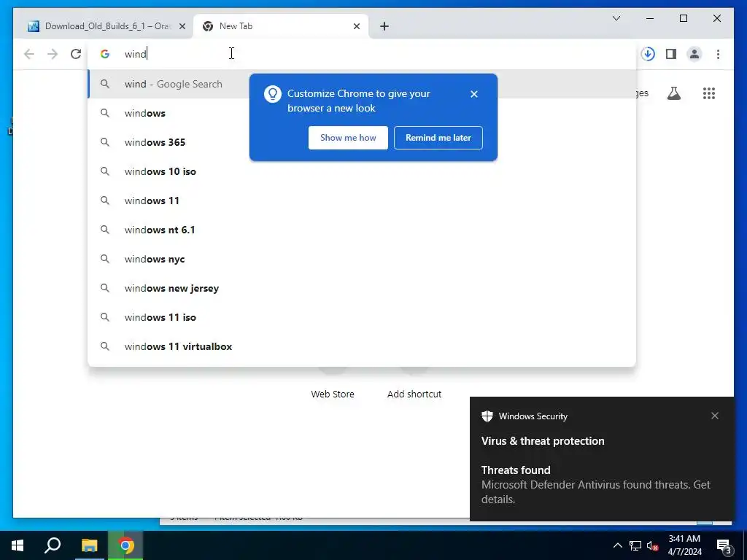Click the 'Show me how' button

(348, 138)
